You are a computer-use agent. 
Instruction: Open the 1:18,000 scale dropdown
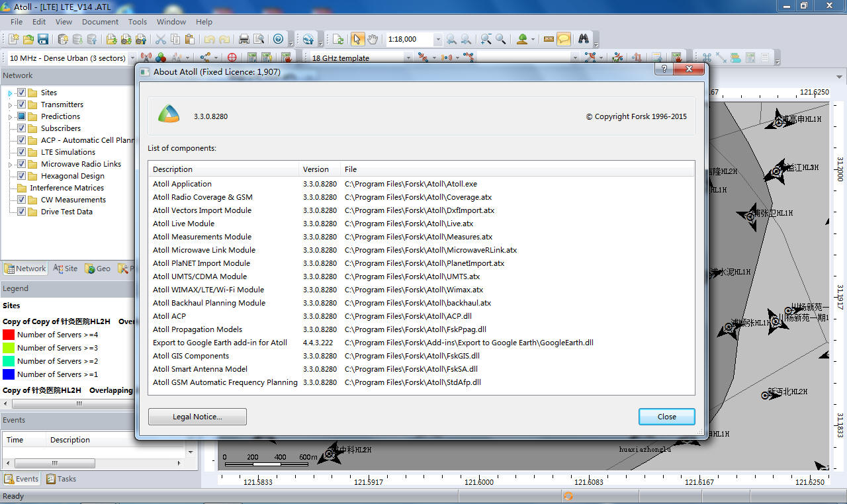(x=437, y=39)
